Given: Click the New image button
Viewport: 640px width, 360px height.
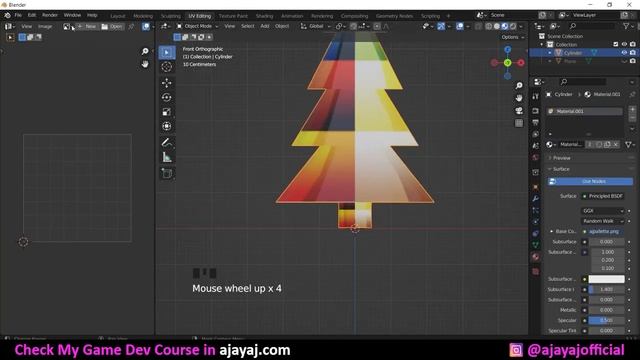Looking at the screenshot, I should pos(87,27).
